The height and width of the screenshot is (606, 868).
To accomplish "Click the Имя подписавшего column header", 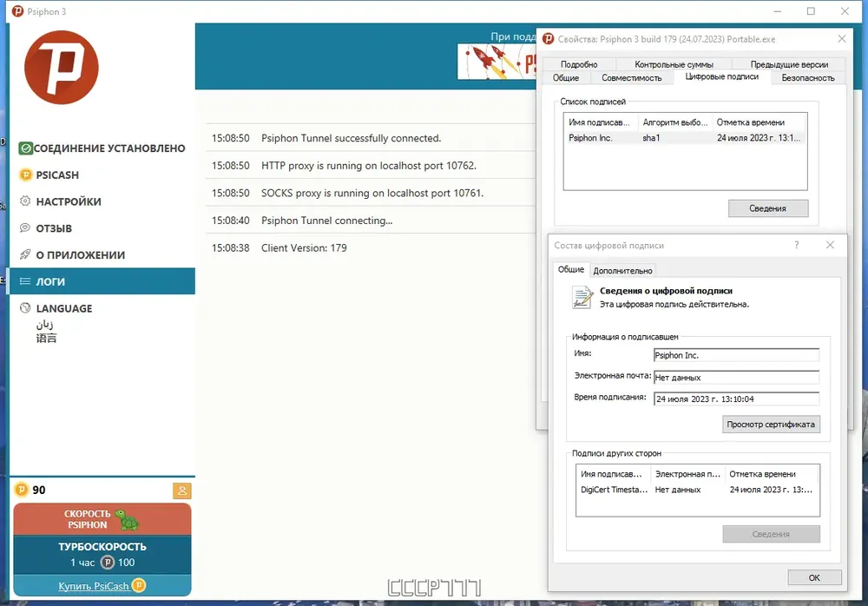I will (602, 122).
